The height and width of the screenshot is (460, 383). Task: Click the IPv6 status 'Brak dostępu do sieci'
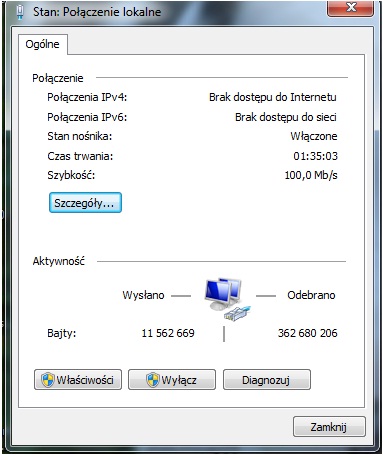pos(286,117)
